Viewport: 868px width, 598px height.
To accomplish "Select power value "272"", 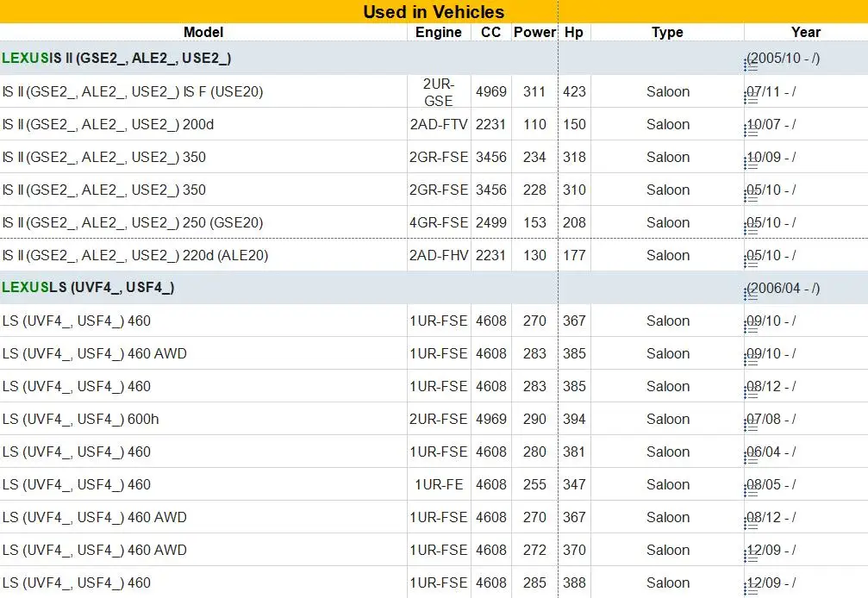I will tap(534, 551).
